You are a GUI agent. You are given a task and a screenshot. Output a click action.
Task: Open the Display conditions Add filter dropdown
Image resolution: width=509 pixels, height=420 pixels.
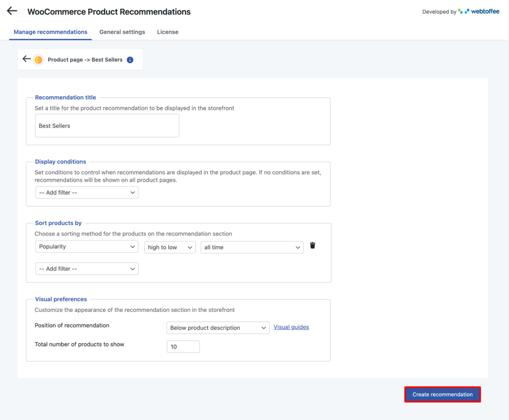87,193
